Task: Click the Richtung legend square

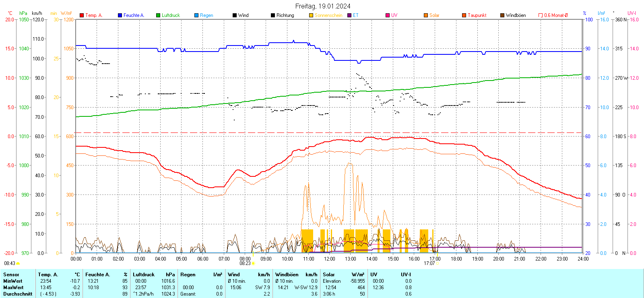Action: point(273,15)
